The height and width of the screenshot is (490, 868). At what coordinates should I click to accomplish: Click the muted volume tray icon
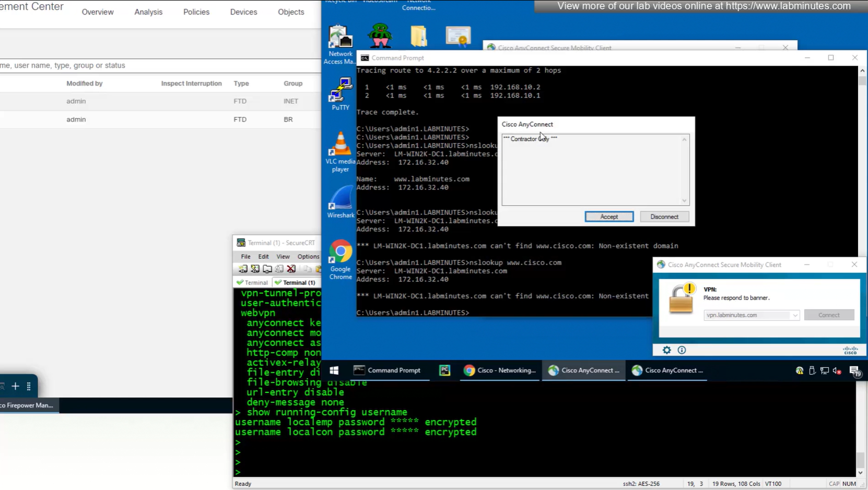coord(837,371)
